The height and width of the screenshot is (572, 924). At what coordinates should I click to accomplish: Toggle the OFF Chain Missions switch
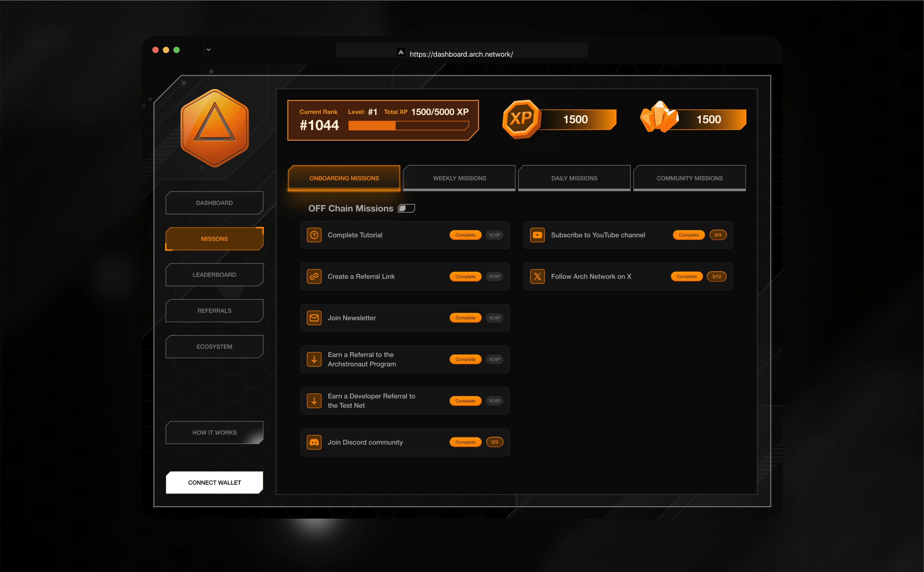click(x=406, y=208)
